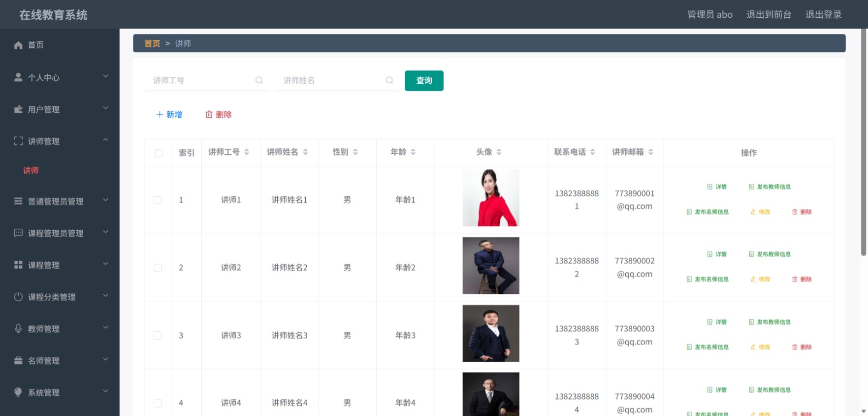Expand 教师管理 chevron
868x416 pixels.
[x=105, y=327]
